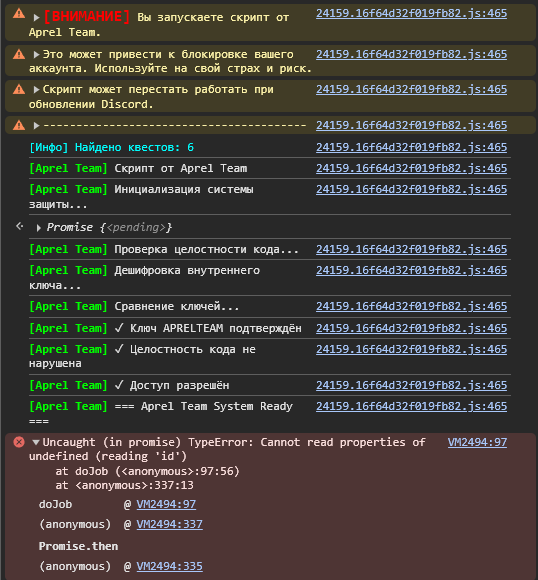Expand the ВНИМАНИЕ warning message
Viewport: 538px width, 580px height.
(x=36, y=17)
